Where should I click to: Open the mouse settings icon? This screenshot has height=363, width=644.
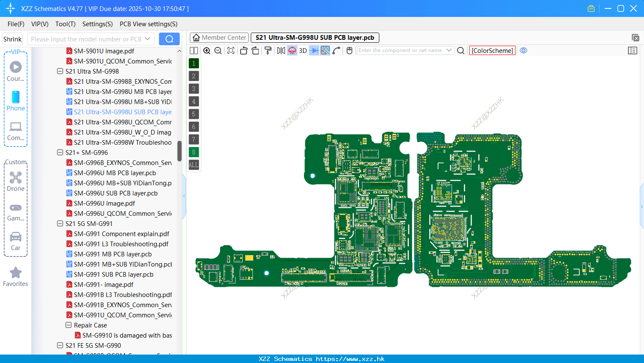pyautogui.click(x=349, y=50)
